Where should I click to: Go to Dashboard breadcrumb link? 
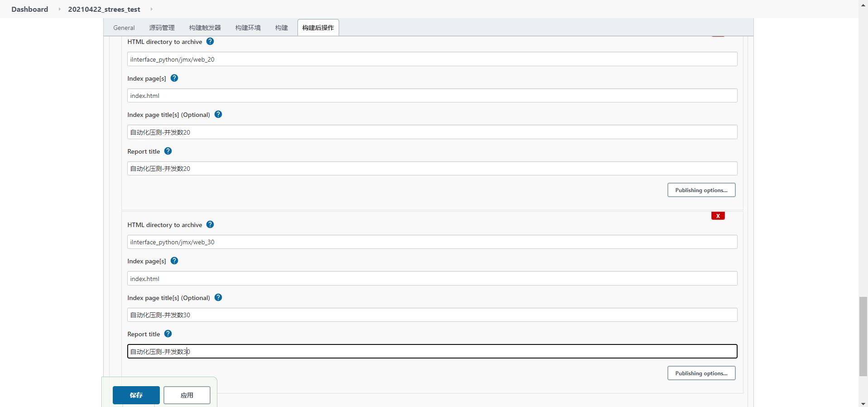click(29, 9)
